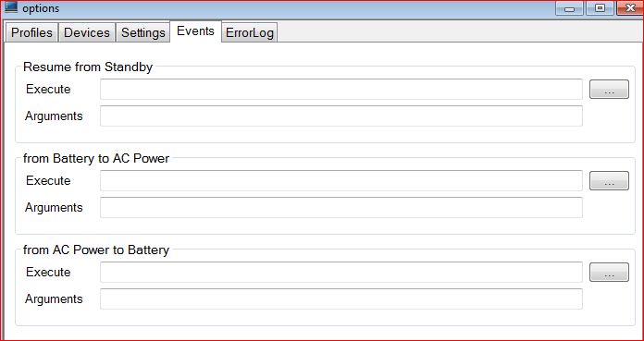Image resolution: width=644 pixels, height=341 pixels.
Task: Click the 'from Battery to AC Power' group label
Action: pyautogui.click(x=96, y=158)
